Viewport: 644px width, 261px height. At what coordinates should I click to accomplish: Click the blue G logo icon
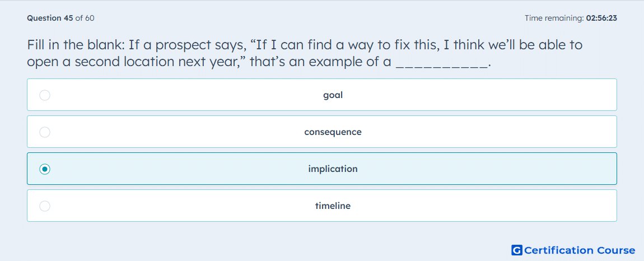(x=517, y=250)
